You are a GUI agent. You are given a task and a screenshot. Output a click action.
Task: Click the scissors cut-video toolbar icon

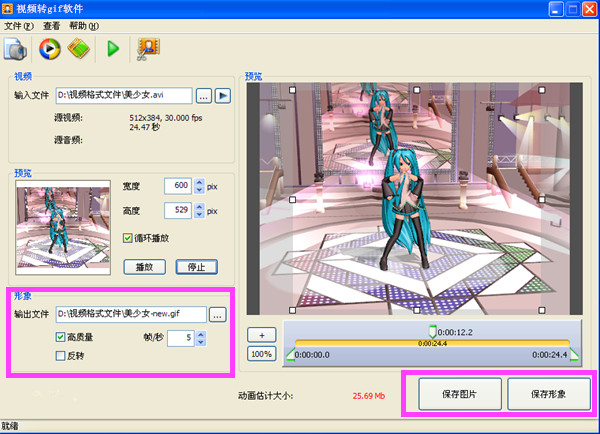click(148, 49)
